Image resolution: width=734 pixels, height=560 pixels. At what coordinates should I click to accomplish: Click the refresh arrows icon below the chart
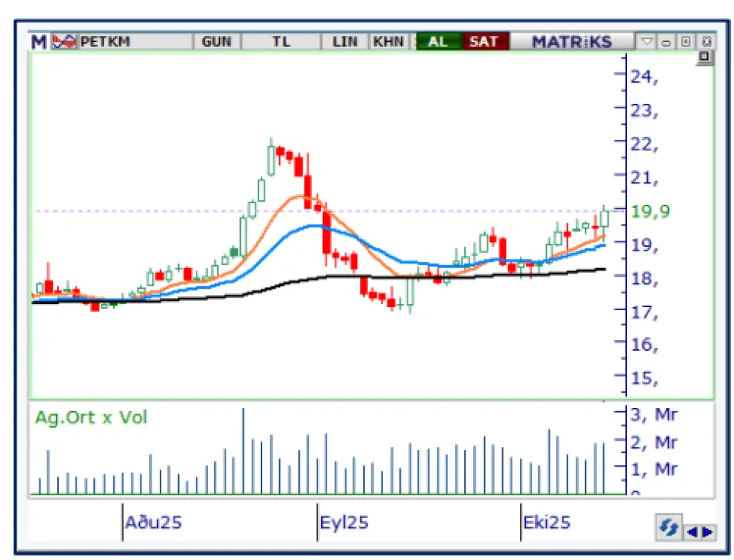tap(667, 529)
